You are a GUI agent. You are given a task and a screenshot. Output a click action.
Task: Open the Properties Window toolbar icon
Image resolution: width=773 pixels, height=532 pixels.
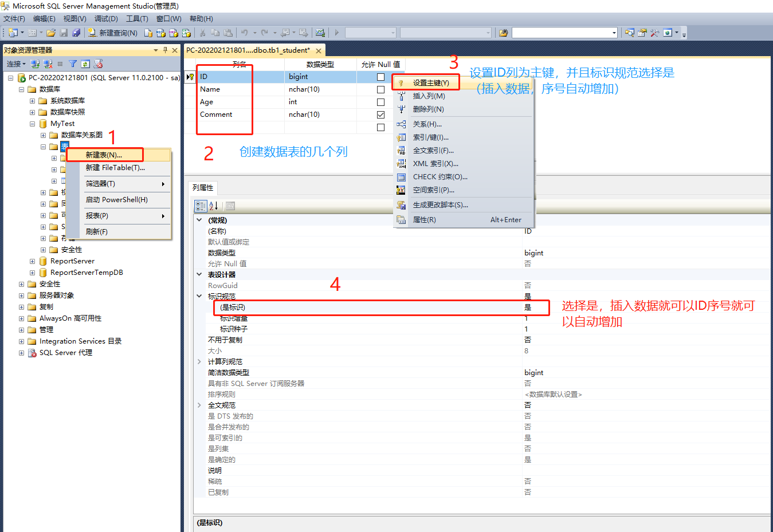[x=642, y=33]
